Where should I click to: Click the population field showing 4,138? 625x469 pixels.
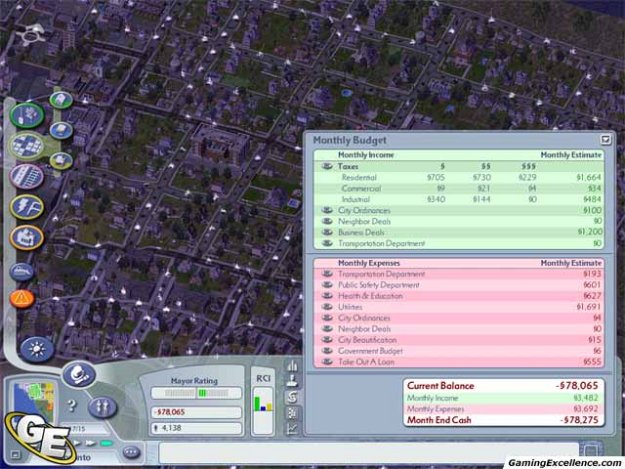[196, 428]
